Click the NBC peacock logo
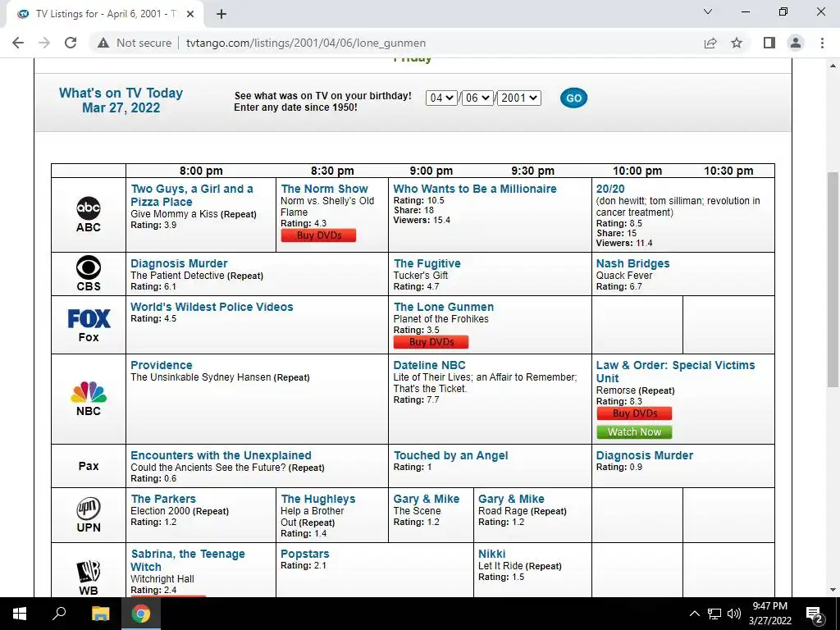The image size is (840, 630). pos(89,392)
